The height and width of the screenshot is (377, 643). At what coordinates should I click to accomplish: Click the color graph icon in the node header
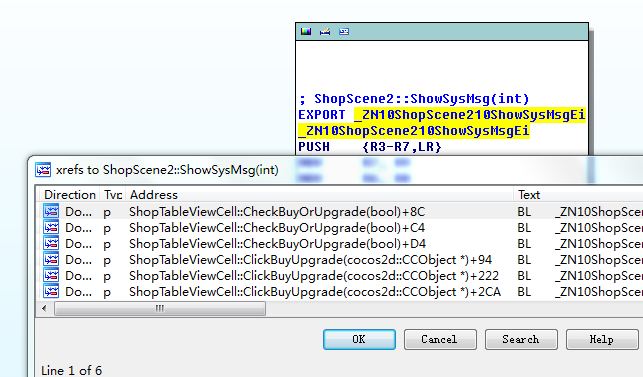[306, 32]
